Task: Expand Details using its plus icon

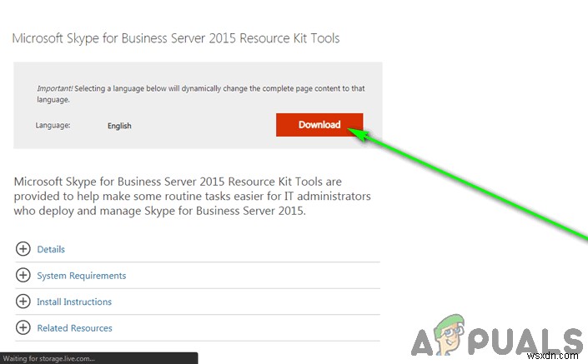Action: coord(23,249)
